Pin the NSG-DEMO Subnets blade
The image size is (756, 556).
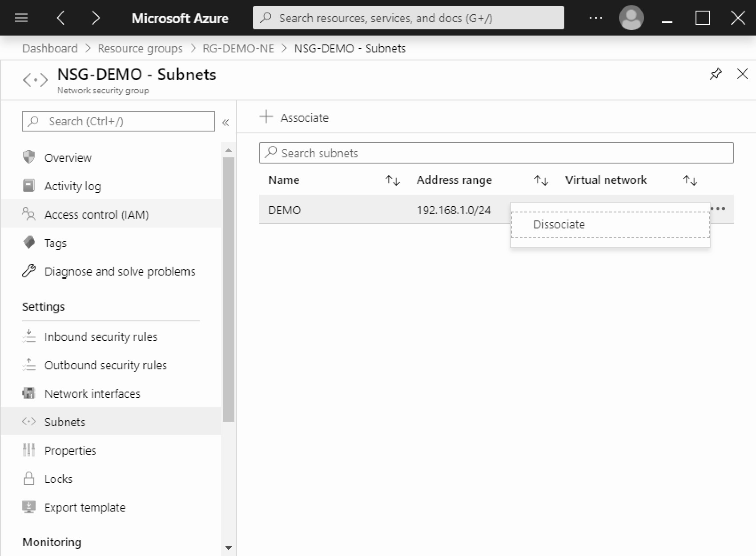[x=716, y=74]
